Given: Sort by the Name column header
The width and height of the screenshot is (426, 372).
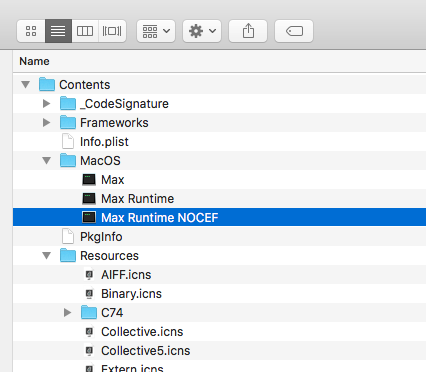Looking at the screenshot, I should (x=34, y=61).
